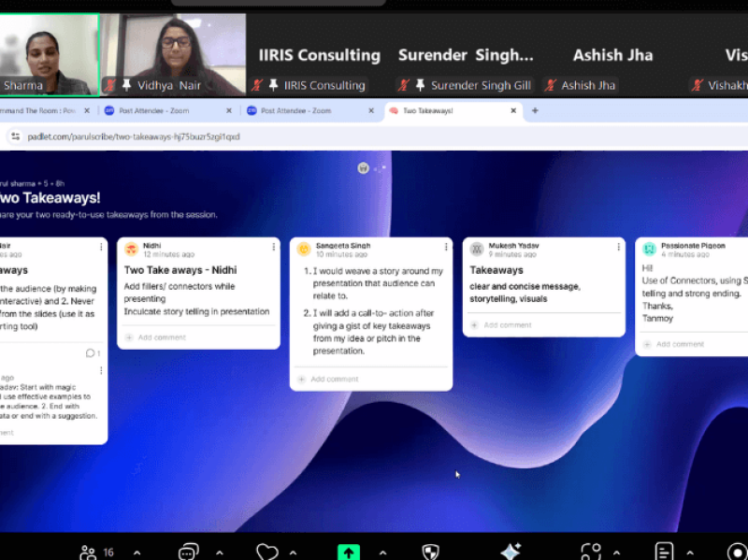The width and height of the screenshot is (748, 560).
Task: Click Passionate Pigeon's avatar icon
Action: tap(649, 249)
